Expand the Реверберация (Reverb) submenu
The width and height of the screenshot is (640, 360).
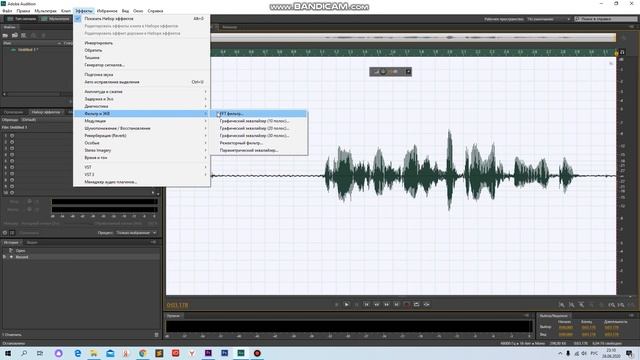142,136
